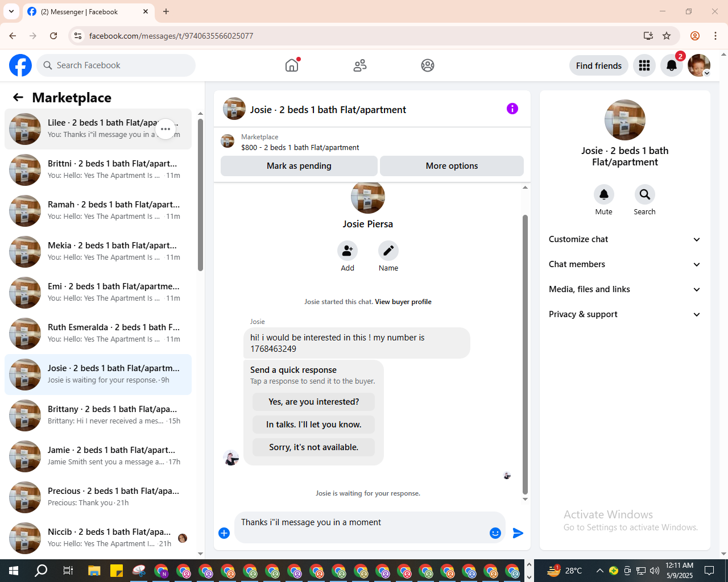
Task: Click the Search Facebook field
Action: pyautogui.click(x=116, y=65)
